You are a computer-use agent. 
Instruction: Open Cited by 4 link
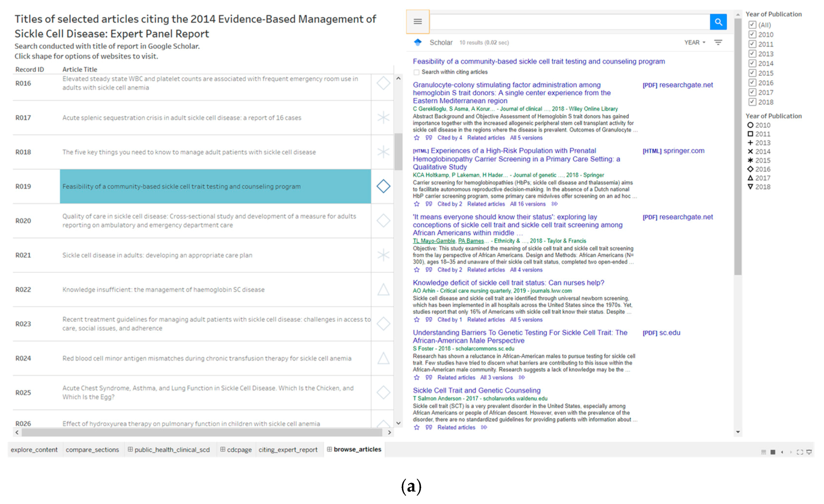tap(449, 138)
